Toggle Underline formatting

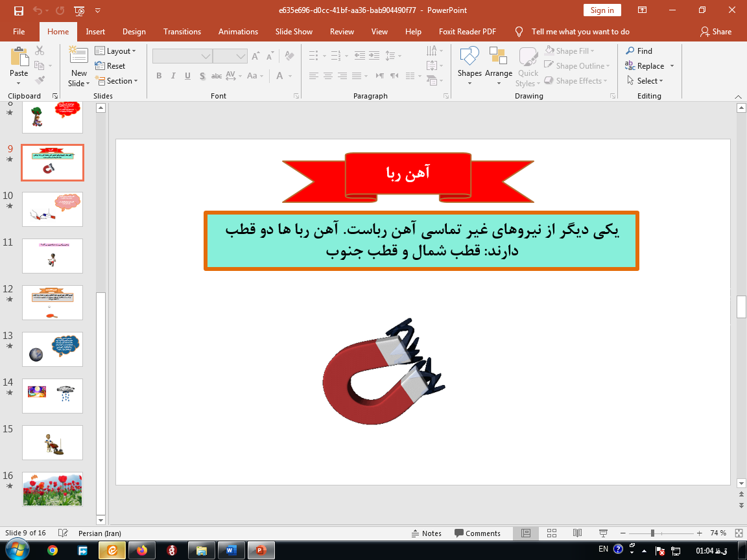187,76
